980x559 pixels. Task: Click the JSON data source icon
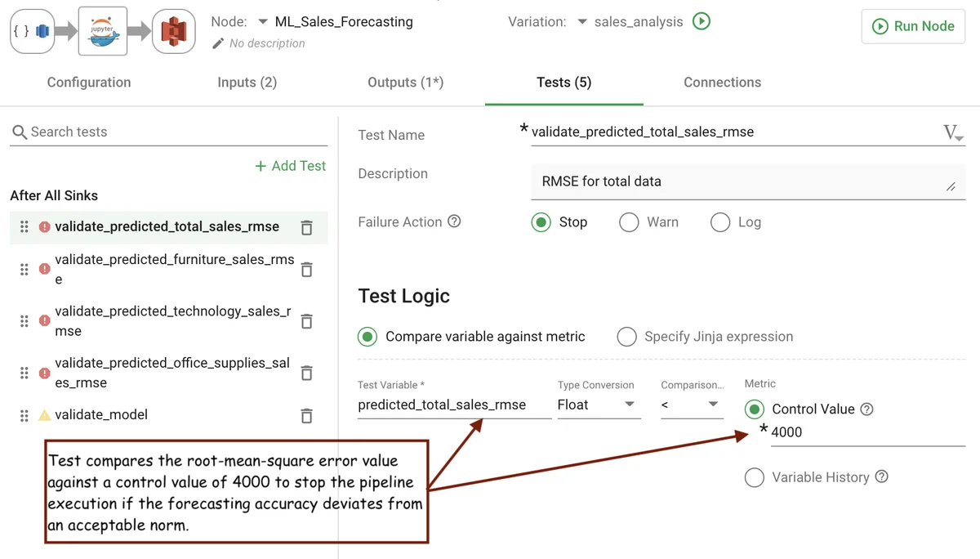pos(32,31)
